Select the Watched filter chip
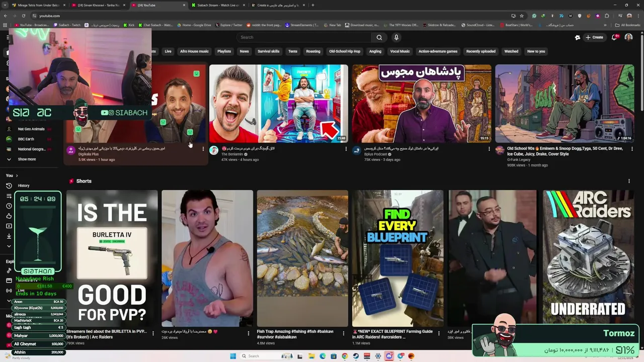 [x=511, y=51]
